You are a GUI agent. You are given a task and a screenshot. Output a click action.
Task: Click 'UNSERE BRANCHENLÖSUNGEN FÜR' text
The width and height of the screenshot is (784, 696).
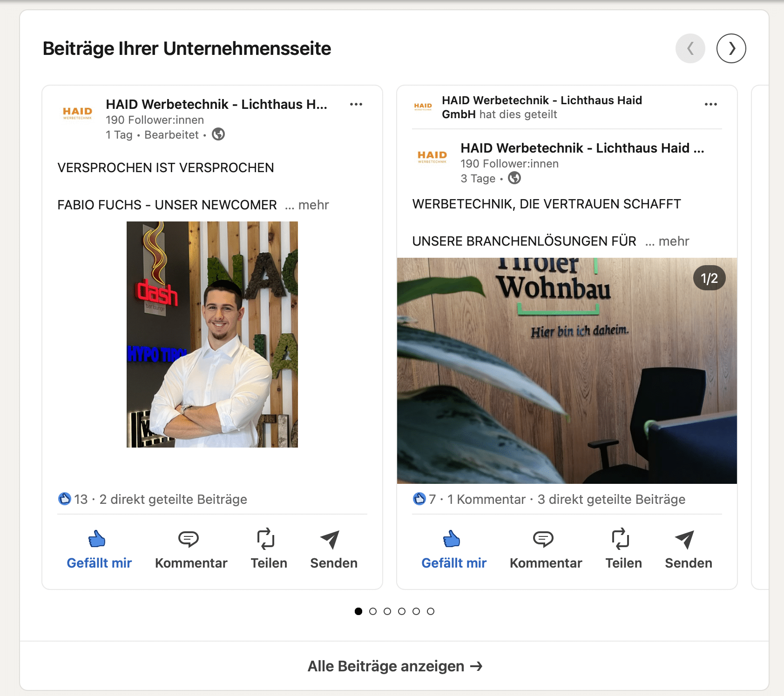[524, 241]
